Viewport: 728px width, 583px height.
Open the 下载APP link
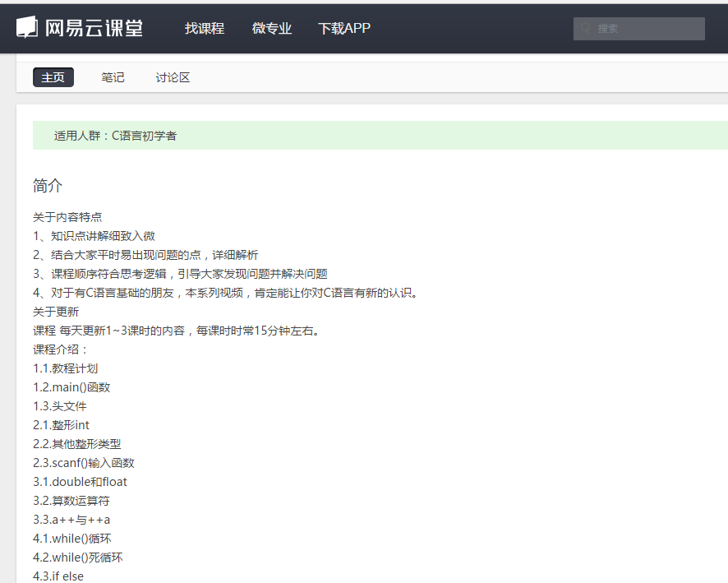(344, 28)
